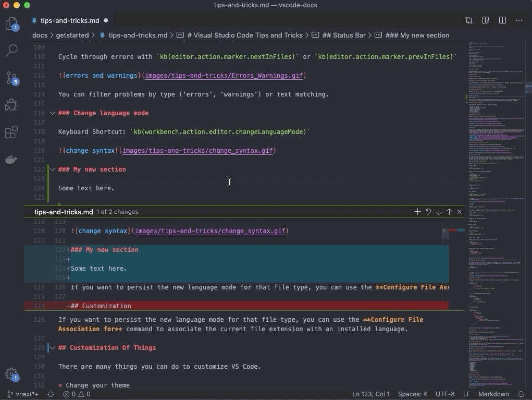
Task: Open the Manage gear menu
Action: point(11,374)
